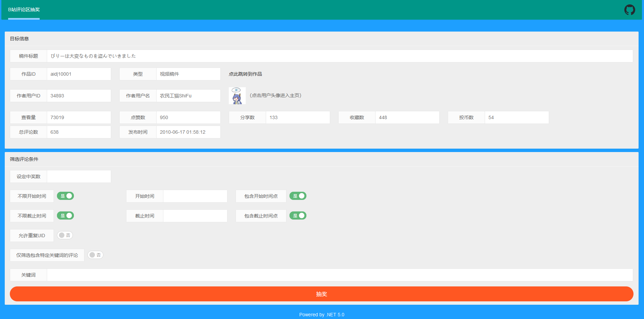Image resolution: width=644 pixels, height=319 pixels.
Task: Click the 发布时间 field showing 2010-06-17 01:58:12
Action: coord(188,132)
